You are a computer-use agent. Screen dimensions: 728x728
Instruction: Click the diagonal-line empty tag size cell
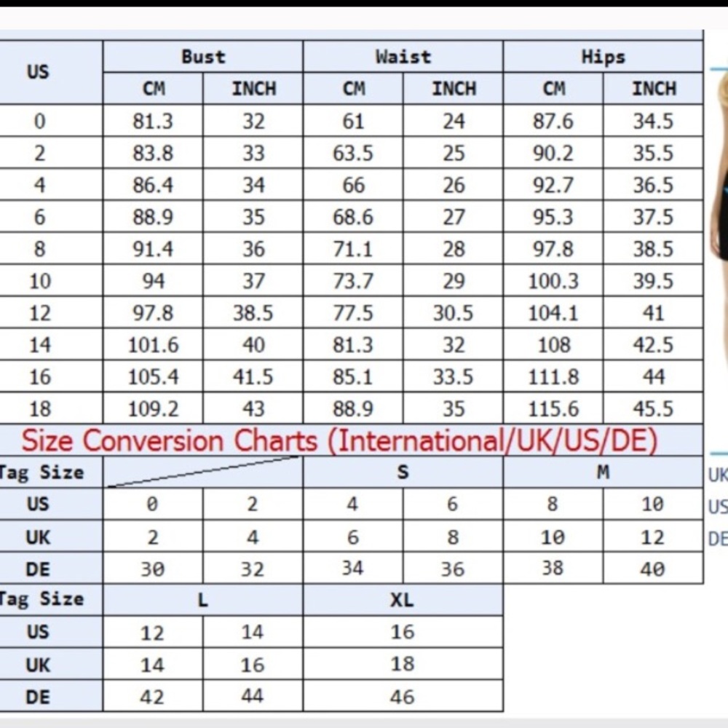(203, 472)
